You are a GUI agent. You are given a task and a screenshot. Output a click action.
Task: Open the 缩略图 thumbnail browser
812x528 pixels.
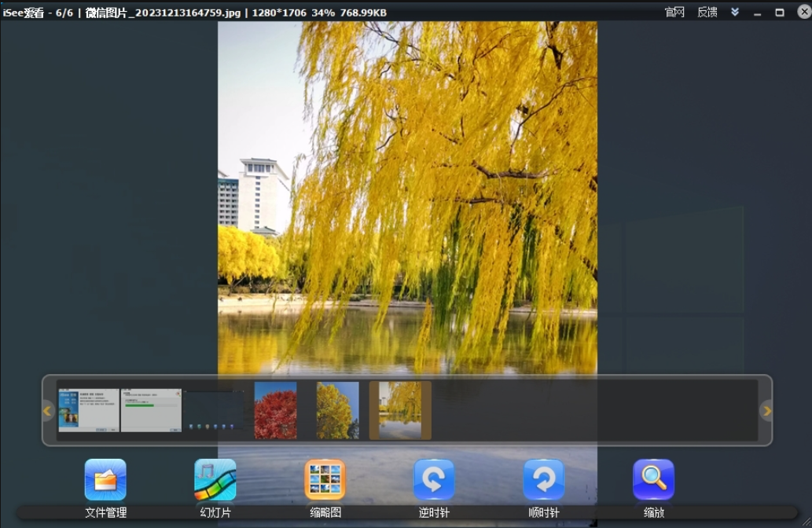click(x=324, y=479)
